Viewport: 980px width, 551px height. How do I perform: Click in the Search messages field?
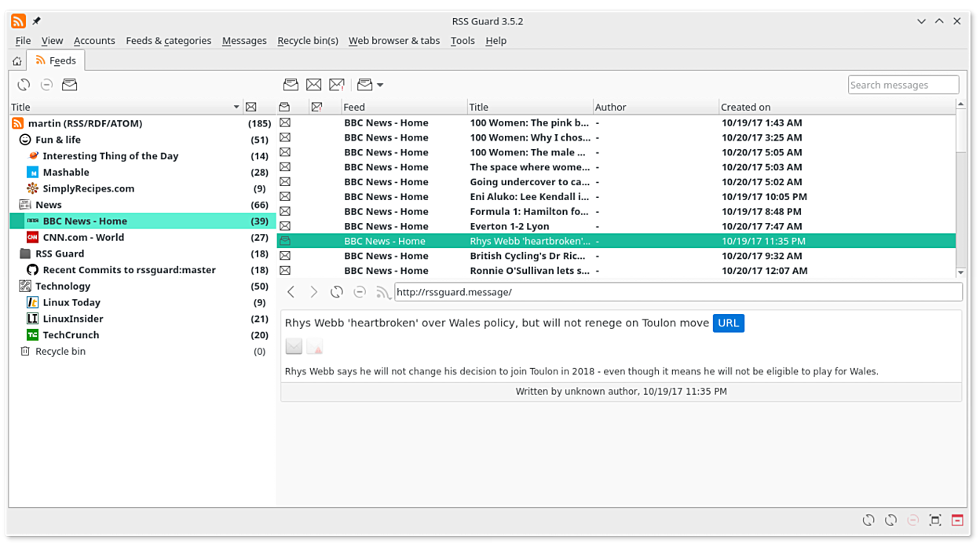coord(903,85)
